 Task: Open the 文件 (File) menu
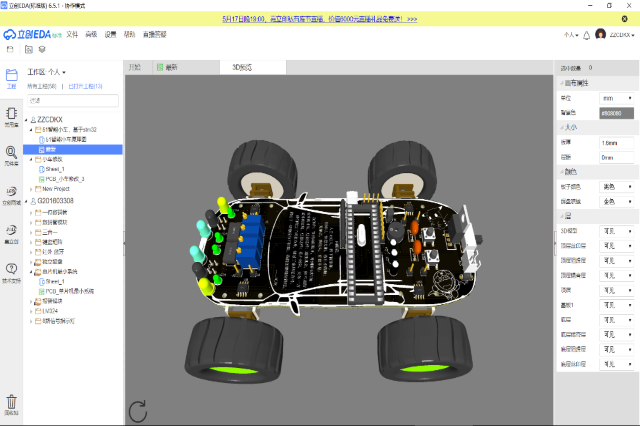tap(72, 34)
